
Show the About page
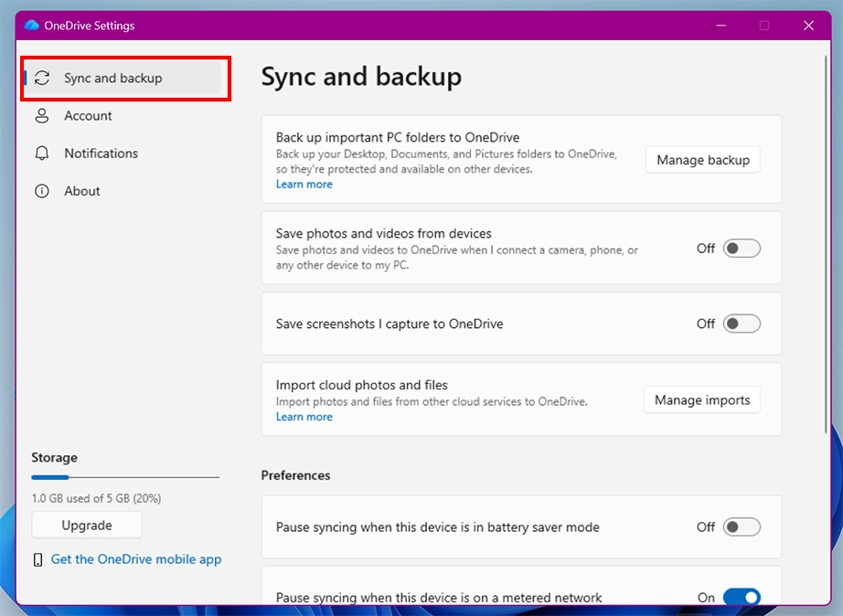(x=123, y=191)
